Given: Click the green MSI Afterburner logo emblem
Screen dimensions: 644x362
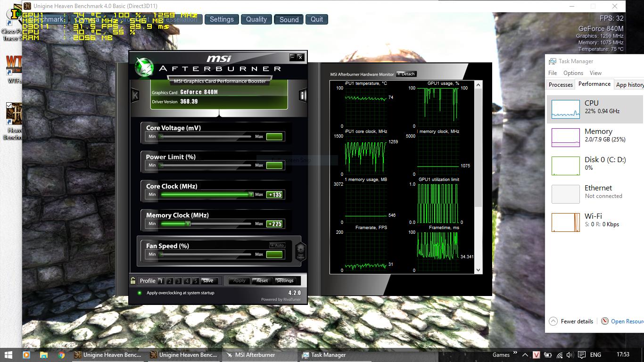Looking at the screenshot, I should pyautogui.click(x=144, y=66).
